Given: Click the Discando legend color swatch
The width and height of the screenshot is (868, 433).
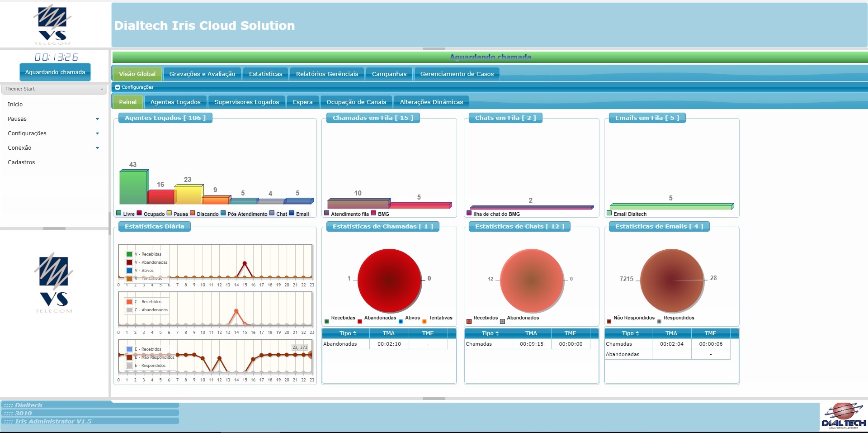Looking at the screenshot, I should [x=192, y=213].
